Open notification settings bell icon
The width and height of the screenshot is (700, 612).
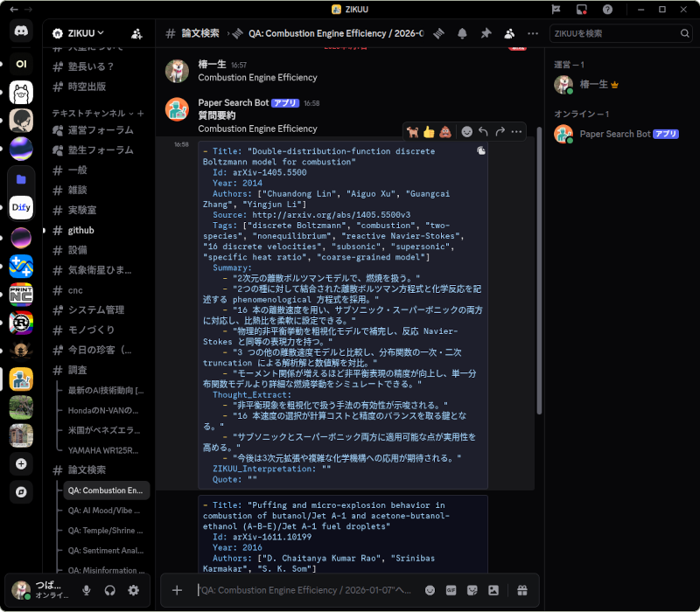pos(462,33)
